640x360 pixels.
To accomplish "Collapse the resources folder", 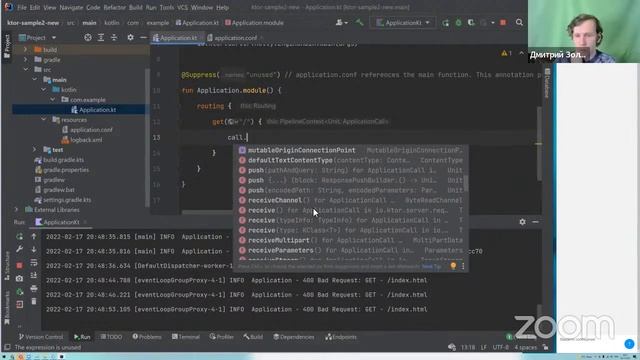I will pyautogui.click(x=44, y=120).
